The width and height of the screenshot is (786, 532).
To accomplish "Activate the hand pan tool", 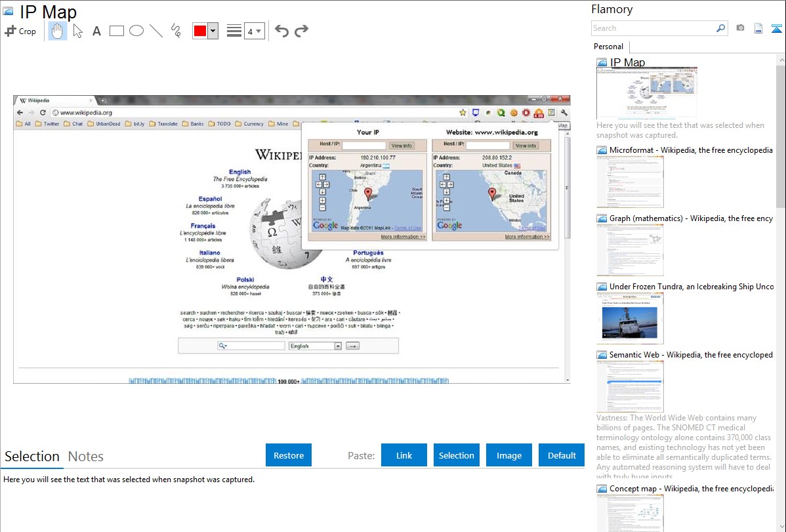I will [x=57, y=31].
